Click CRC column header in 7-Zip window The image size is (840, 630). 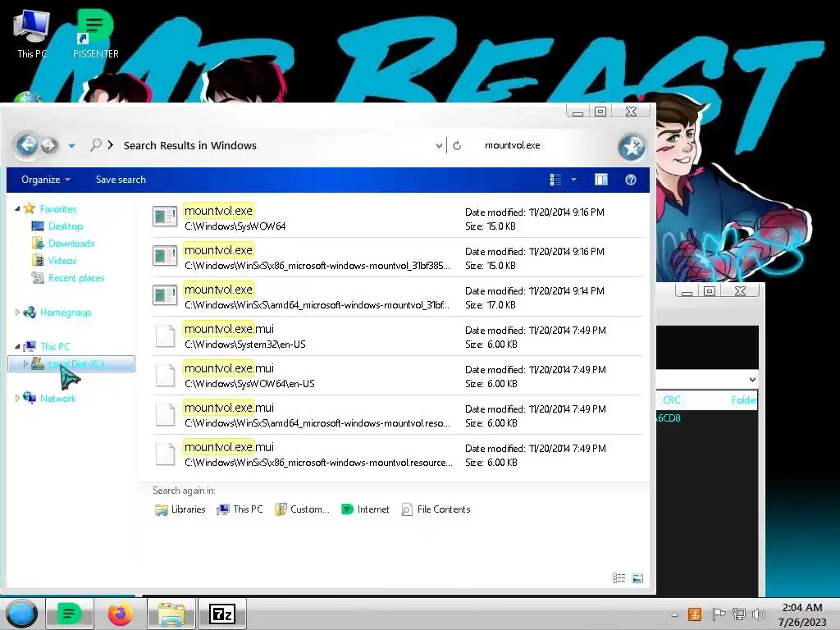click(671, 400)
